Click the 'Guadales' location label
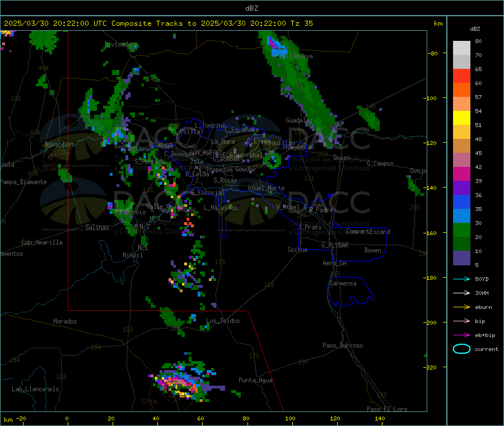The width and height of the screenshot is (504, 426). 299,120
